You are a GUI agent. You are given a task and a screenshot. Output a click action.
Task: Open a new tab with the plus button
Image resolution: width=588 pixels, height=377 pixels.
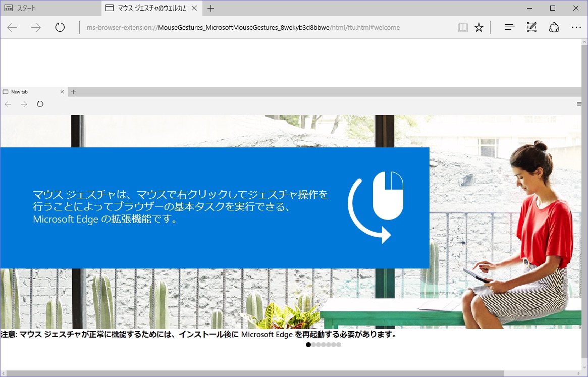pos(211,8)
